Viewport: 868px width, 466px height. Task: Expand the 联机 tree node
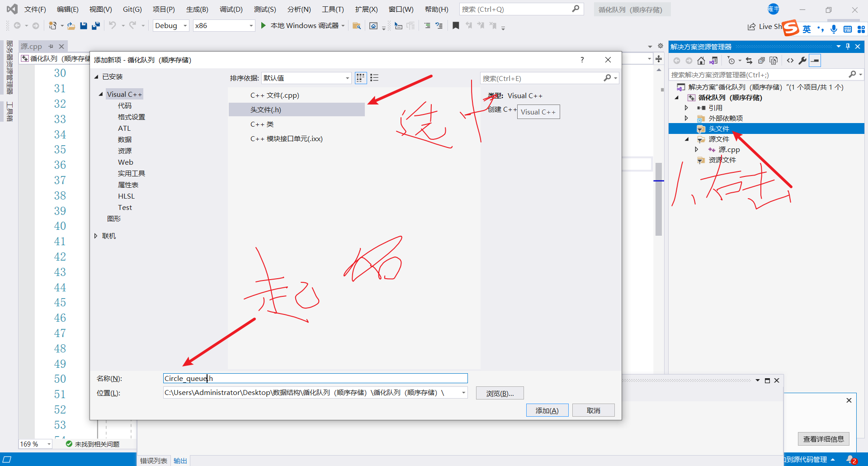96,236
